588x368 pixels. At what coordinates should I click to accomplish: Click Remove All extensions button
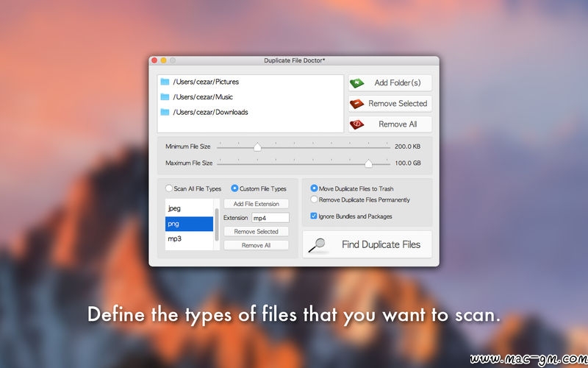pyautogui.click(x=256, y=245)
